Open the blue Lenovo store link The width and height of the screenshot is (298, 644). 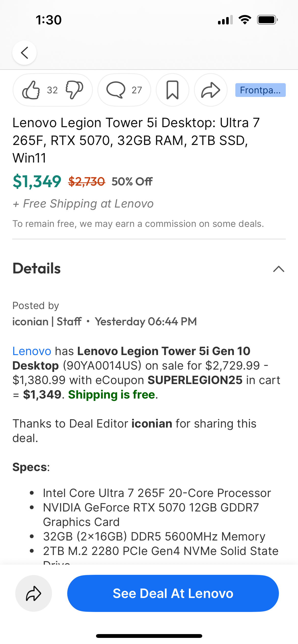click(32, 351)
